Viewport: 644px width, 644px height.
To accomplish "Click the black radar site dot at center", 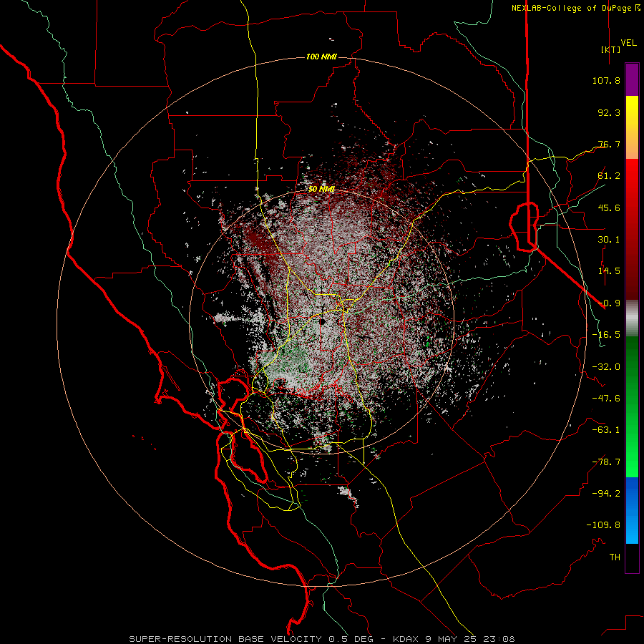I will click(323, 321).
